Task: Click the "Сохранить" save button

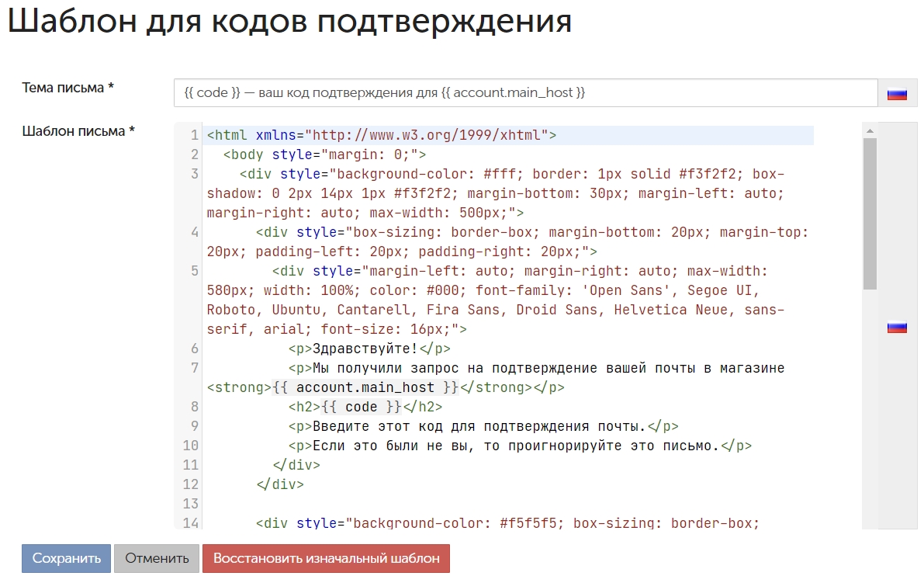Action: coord(66,558)
